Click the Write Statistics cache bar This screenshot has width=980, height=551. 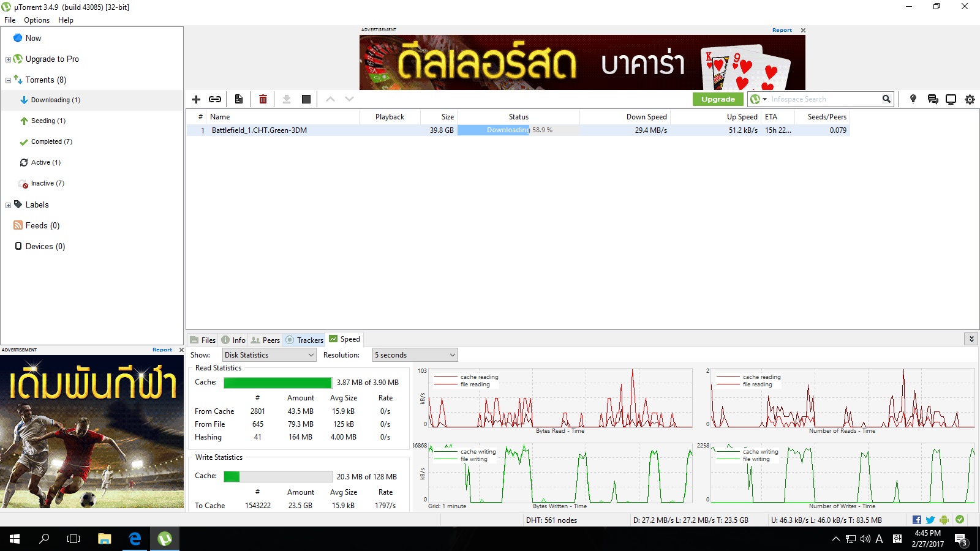coord(278,476)
